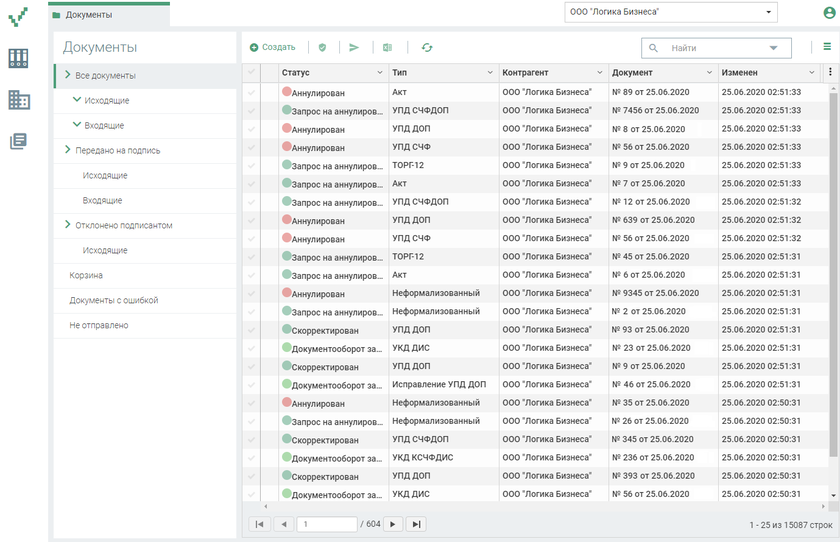Tick the checkbox for document № 7456
Screen dimensions: 840x542
tap(251, 111)
